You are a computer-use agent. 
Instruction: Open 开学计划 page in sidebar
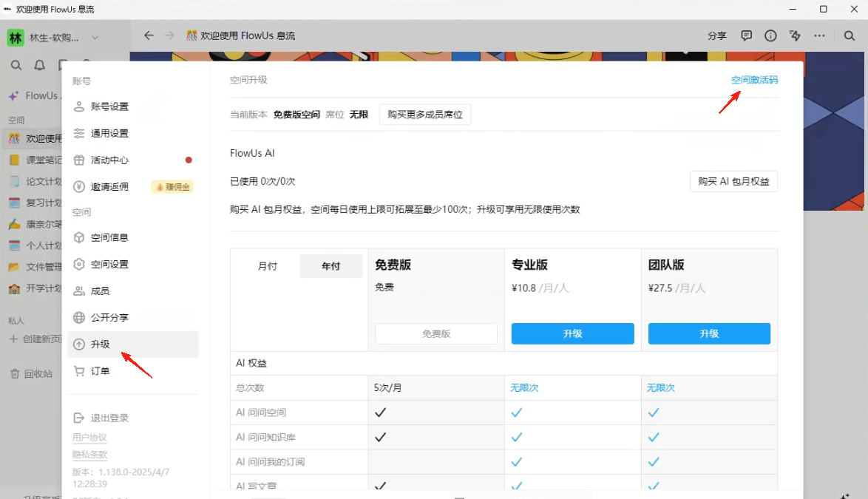coord(33,288)
